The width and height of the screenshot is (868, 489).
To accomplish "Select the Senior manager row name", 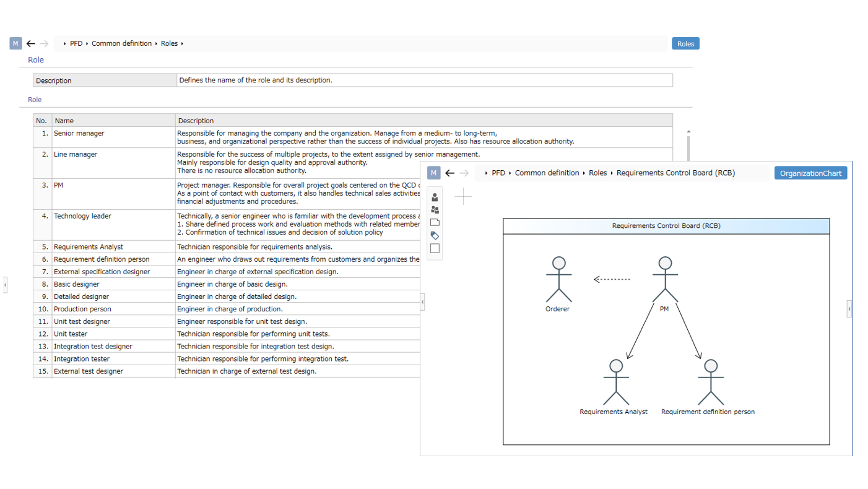I will point(79,133).
